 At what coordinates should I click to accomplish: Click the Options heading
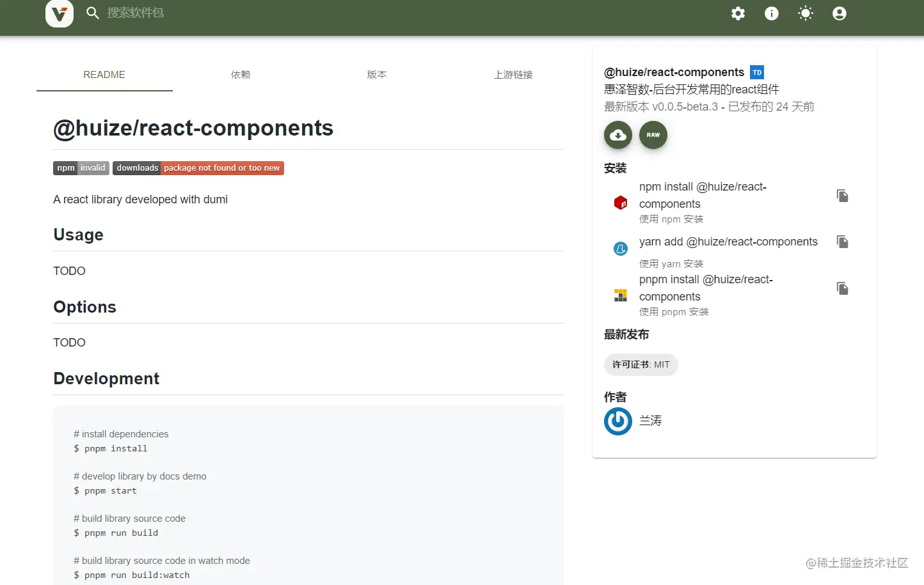point(84,307)
